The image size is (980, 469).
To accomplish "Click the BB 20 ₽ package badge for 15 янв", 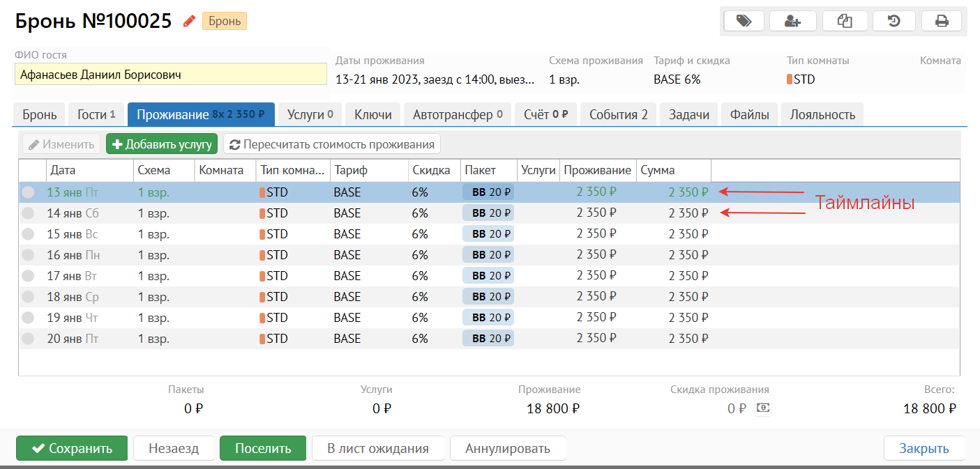I will [x=488, y=234].
